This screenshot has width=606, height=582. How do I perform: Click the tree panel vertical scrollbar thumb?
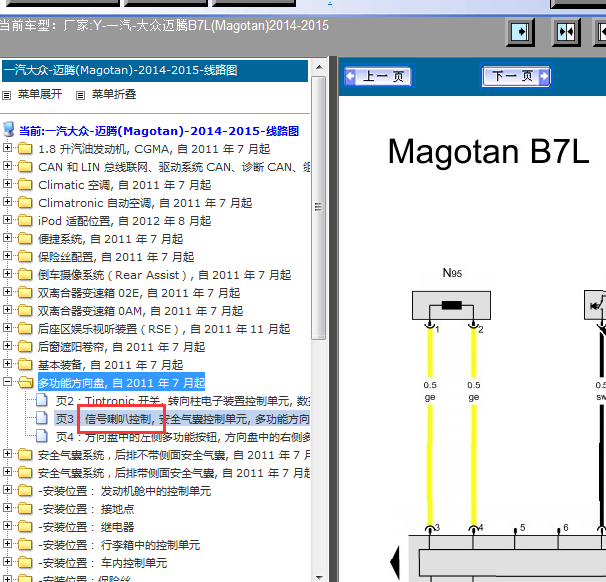(318, 208)
